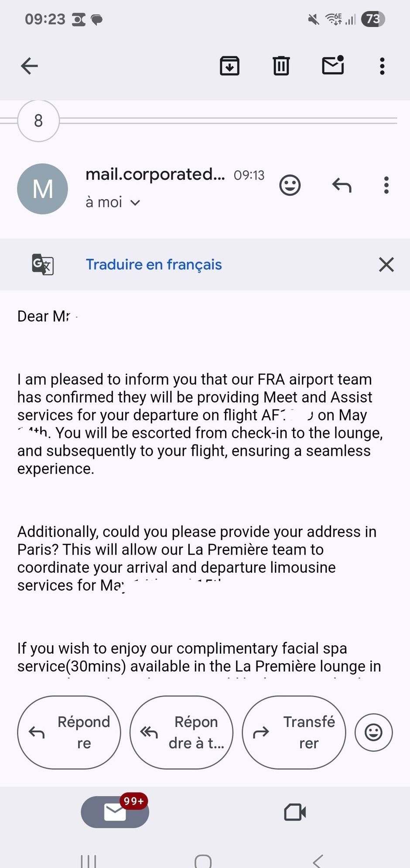The width and height of the screenshot is (410, 868).
Task: Expand the 8 collapsed messages in thread
Action: pos(38,121)
